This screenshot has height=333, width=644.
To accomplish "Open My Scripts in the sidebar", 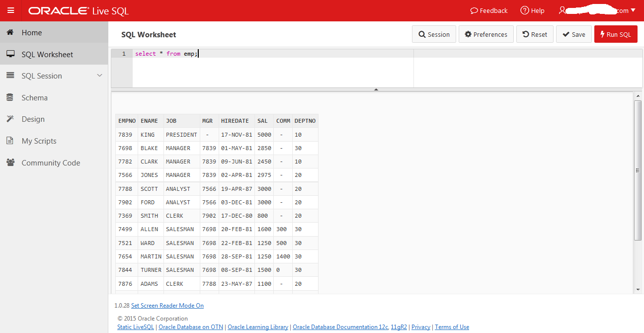I will 54,141.
